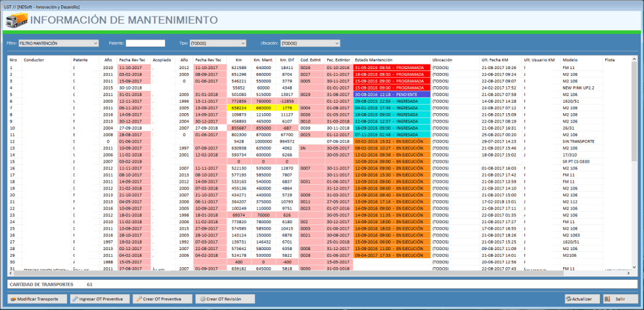The height and width of the screenshot is (310, 644).
Task: Click the Actualizar refresh icon
Action: click(569, 299)
